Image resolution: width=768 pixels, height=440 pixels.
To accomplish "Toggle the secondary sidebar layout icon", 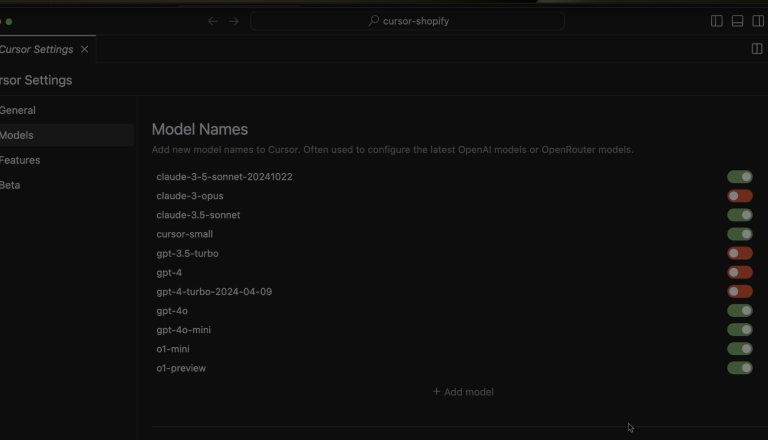I will [x=758, y=21].
